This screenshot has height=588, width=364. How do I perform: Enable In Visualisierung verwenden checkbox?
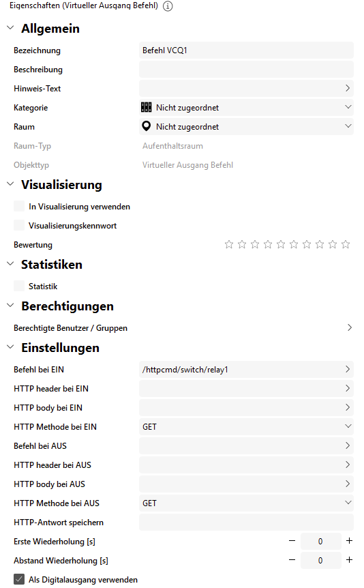pyautogui.click(x=19, y=206)
